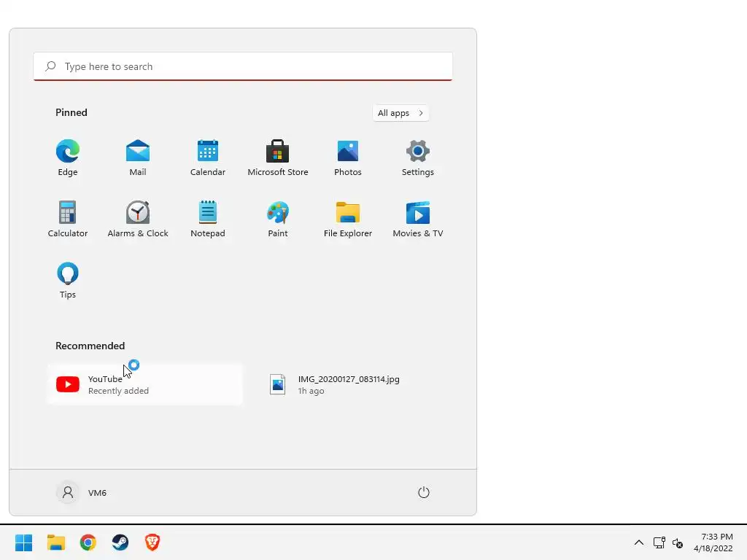Click the search magnifier icon
This screenshot has height=560, width=747.
[x=50, y=66]
